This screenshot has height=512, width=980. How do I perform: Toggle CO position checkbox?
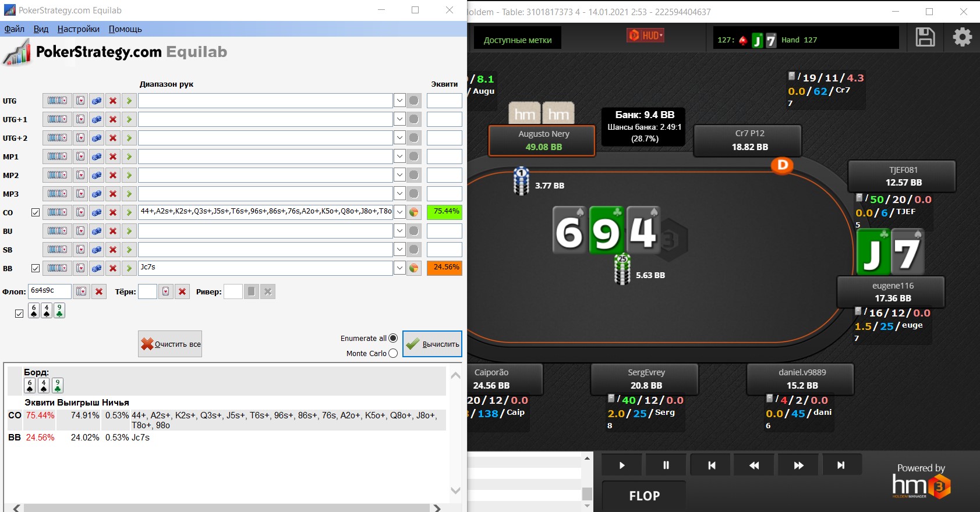[x=36, y=212]
